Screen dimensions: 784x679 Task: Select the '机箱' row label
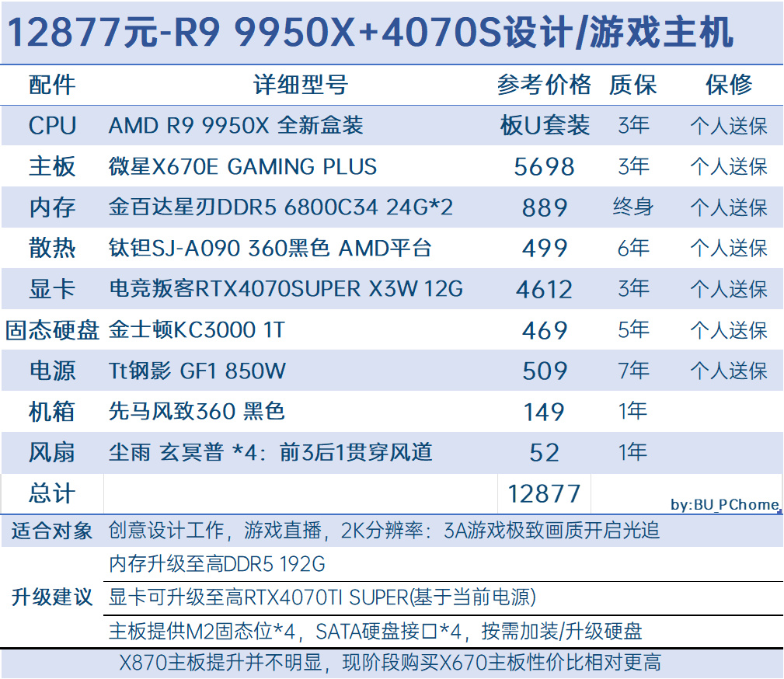[52, 412]
